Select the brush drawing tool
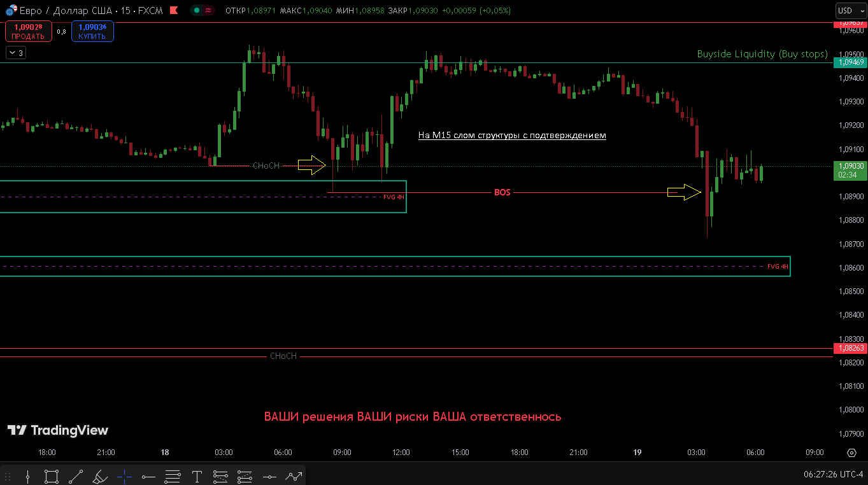Image resolution: width=868 pixels, height=485 pixels. (100, 476)
